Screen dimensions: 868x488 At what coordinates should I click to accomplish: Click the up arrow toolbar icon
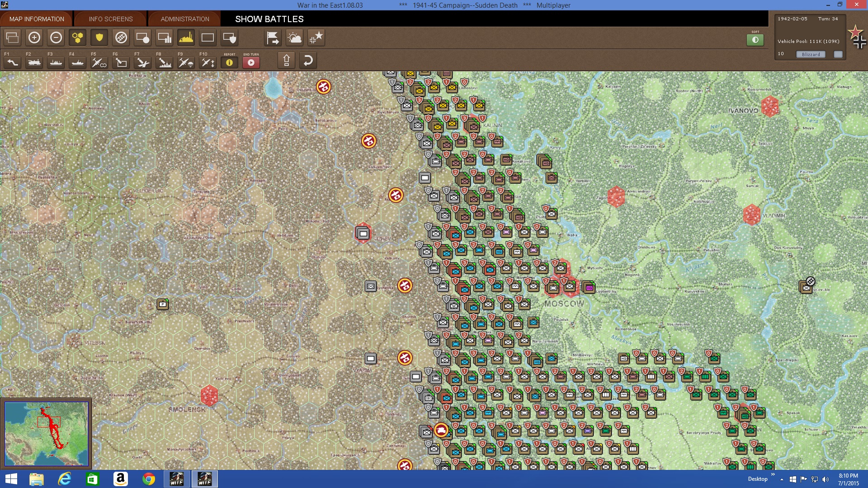click(x=287, y=60)
